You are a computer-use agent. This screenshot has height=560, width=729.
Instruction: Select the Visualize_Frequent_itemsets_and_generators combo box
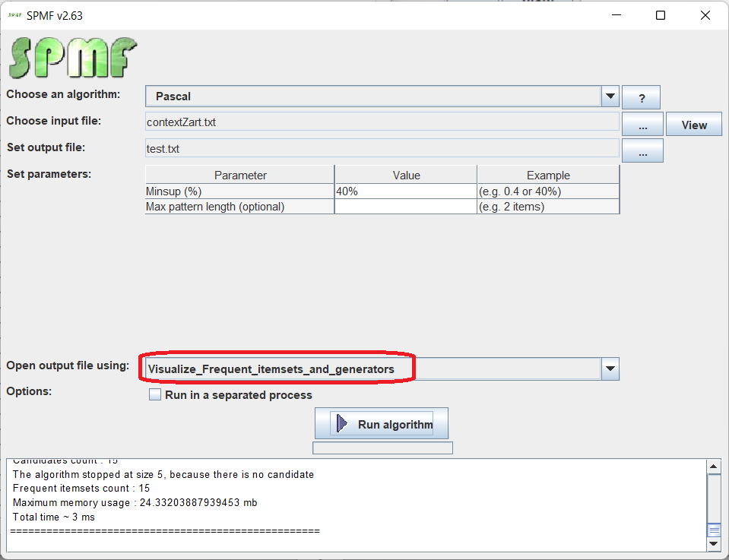click(372, 369)
